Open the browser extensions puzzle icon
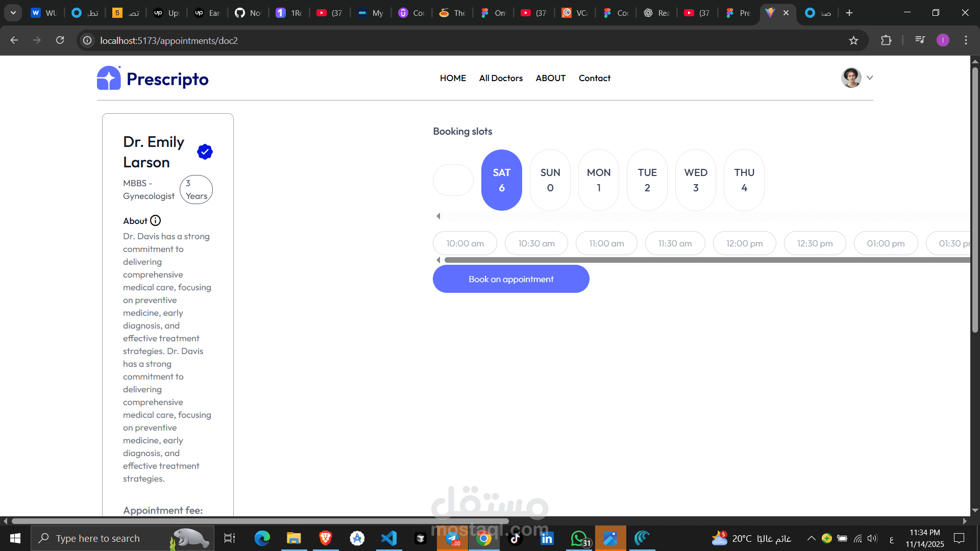The image size is (980, 551). click(x=886, y=40)
